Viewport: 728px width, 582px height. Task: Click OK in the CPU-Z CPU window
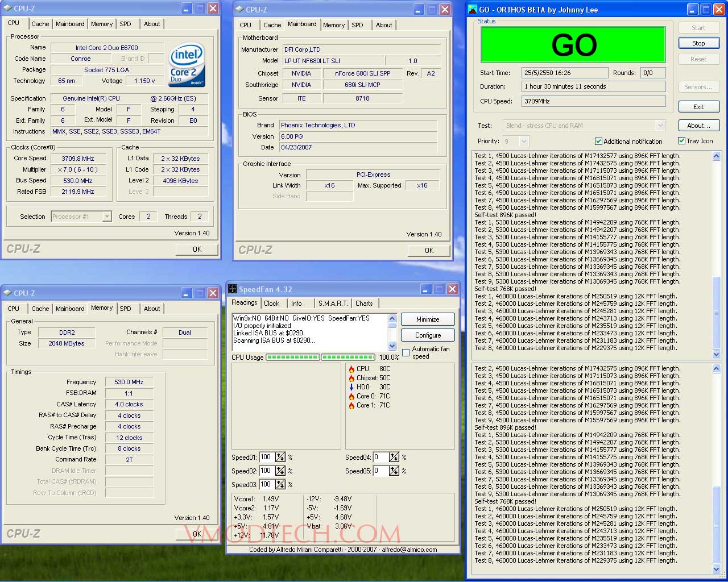tap(197, 250)
